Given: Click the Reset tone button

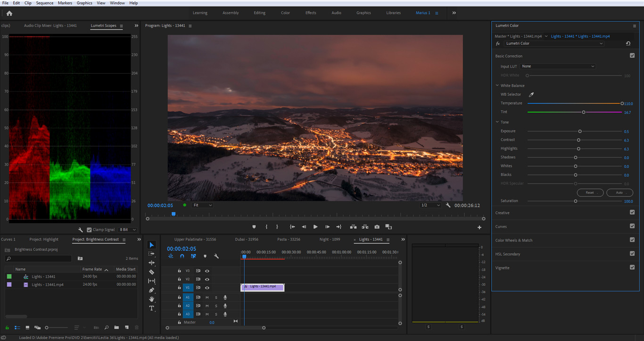Looking at the screenshot, I should point(590,192).
